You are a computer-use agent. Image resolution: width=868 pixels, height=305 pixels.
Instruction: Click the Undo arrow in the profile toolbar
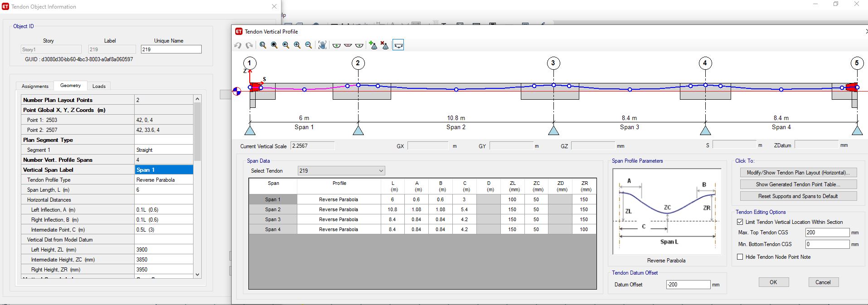point(238,45)
